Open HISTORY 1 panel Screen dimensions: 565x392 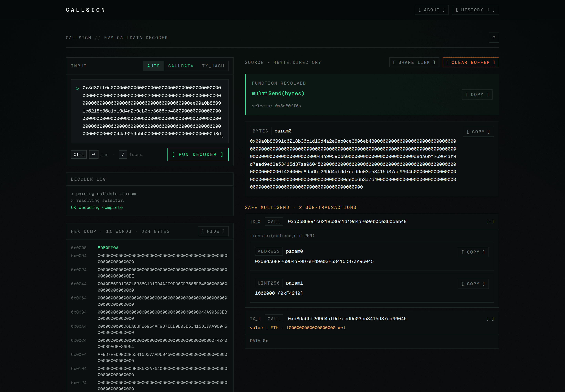(x=475, y=10)
